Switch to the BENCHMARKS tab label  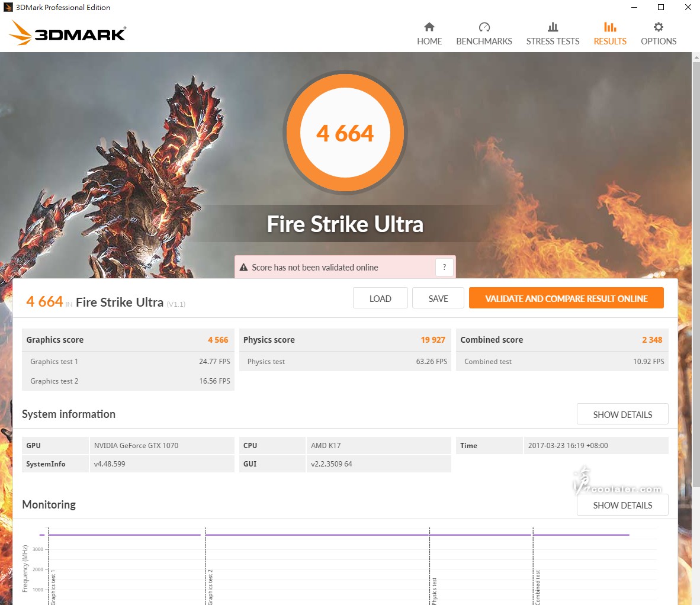click(x=484, y=41)
